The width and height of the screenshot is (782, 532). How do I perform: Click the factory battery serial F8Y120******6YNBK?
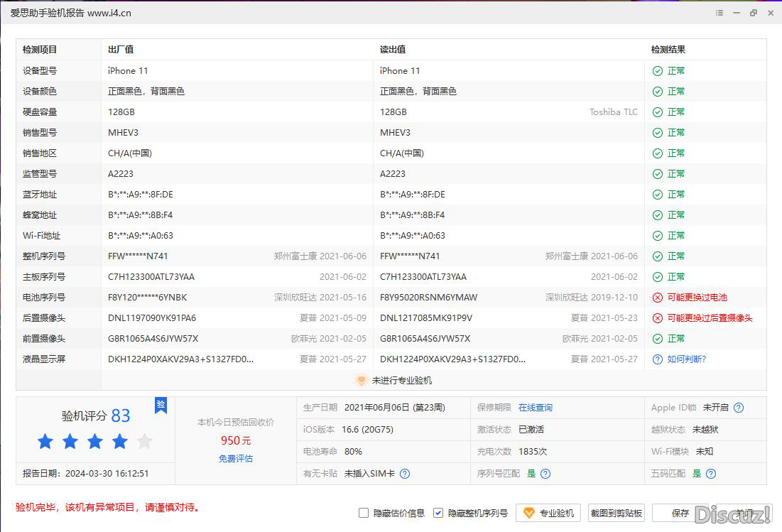point(148,298)
